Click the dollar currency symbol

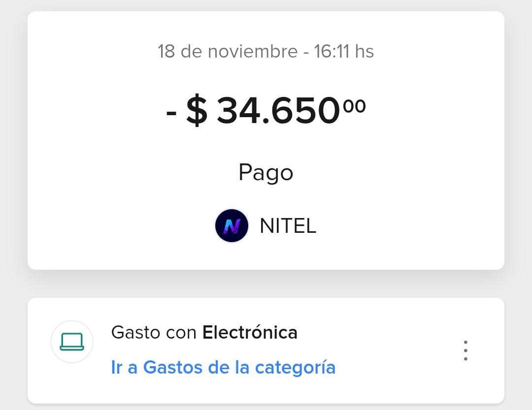coord(197,111)
